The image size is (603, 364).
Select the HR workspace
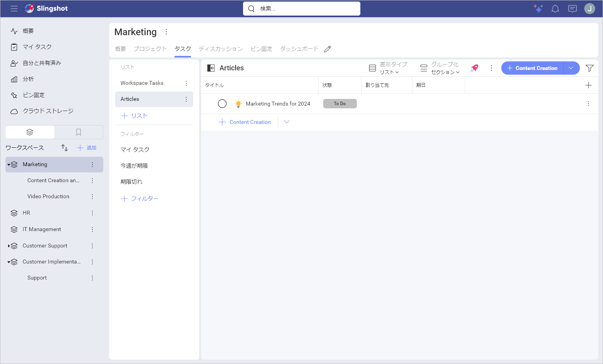click(26, 213)
